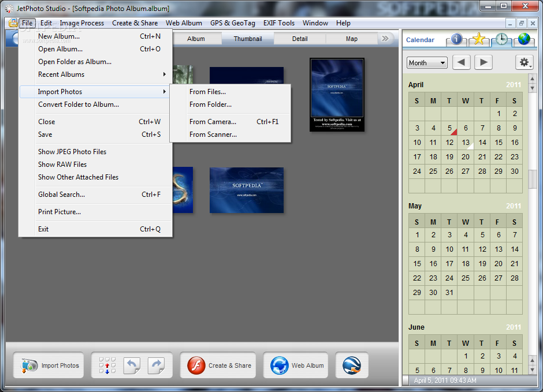Import photos From Camera...
The height and width of the screenshot is (392, 543).
pyautogui.click(x=230, y=122)
